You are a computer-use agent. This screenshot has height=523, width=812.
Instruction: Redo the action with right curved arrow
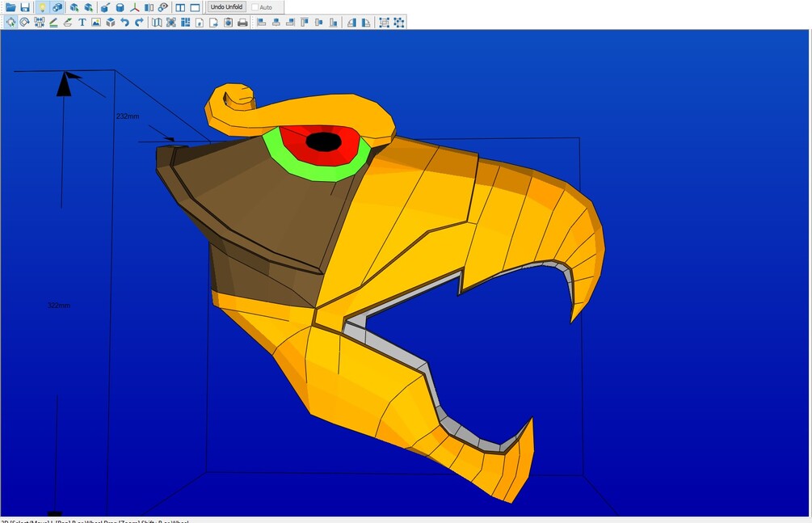tap(139, 23)
